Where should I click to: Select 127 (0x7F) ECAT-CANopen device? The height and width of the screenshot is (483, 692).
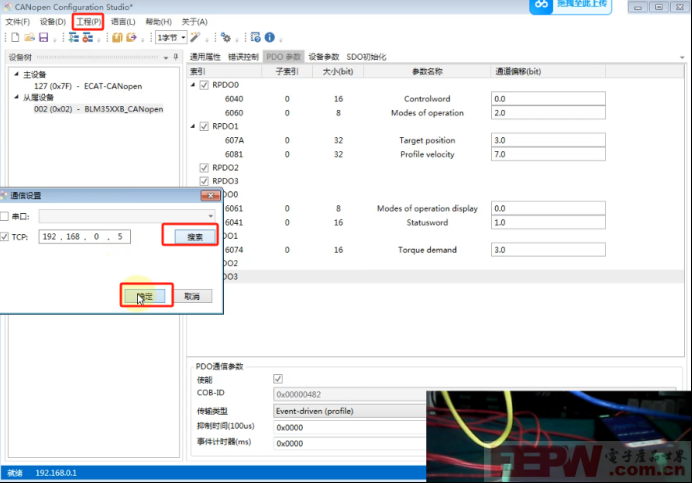point(88,86)
